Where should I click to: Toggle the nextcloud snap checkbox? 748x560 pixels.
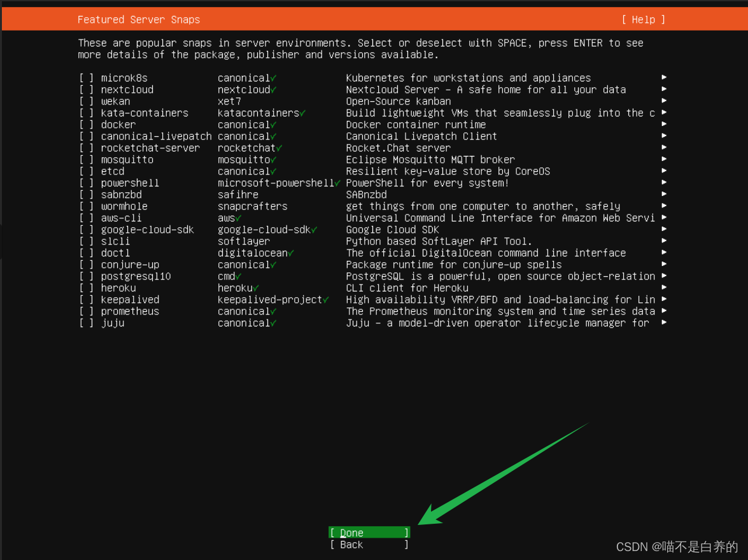[87, 90]
